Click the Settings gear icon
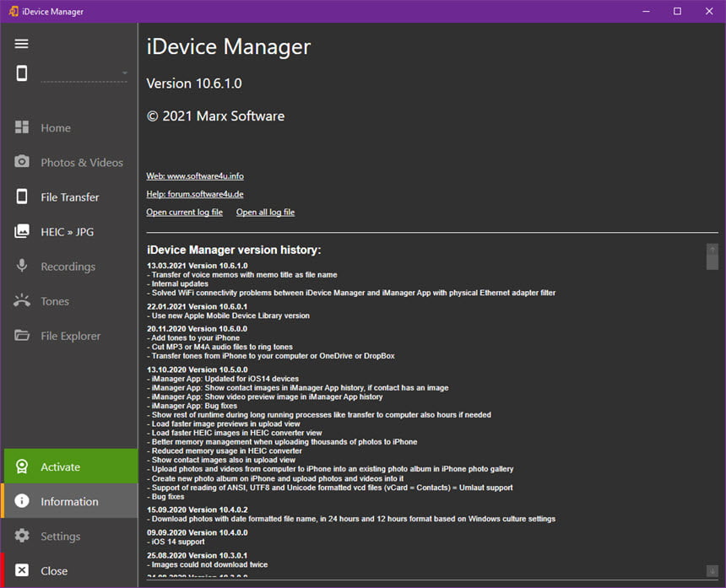 (x=21, y=536)
